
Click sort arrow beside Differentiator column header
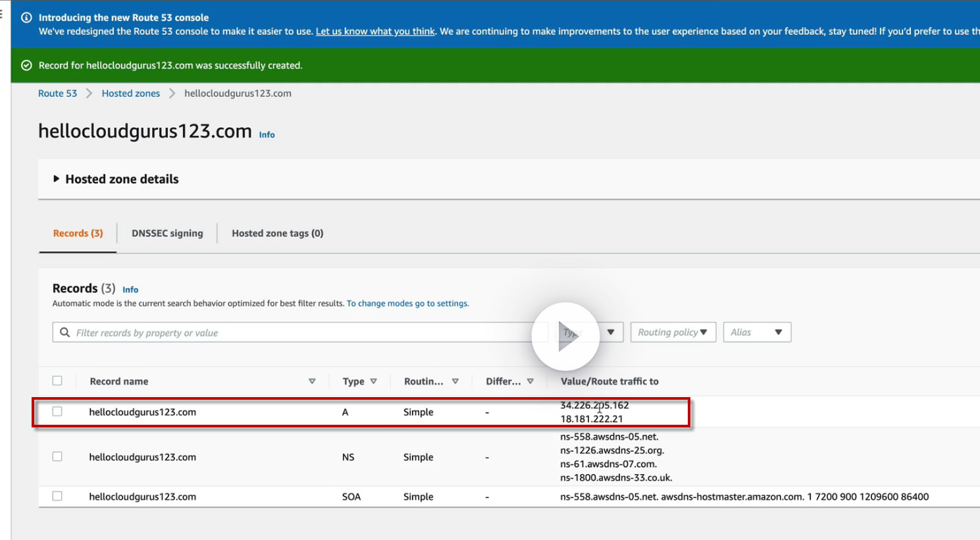pyautogui.click(x=530, y=381)
